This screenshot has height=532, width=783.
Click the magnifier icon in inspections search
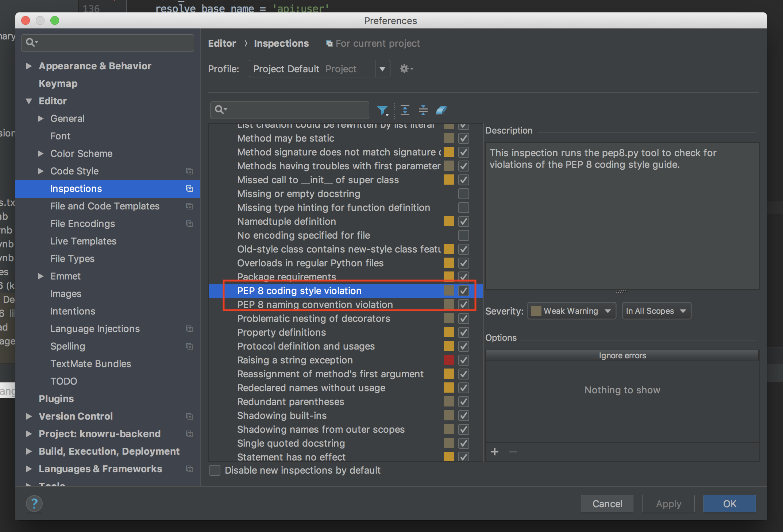click(x=221, y=109)
